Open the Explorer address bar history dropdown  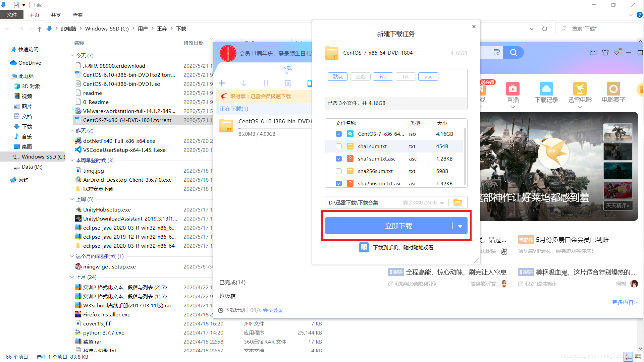point(532,29)
